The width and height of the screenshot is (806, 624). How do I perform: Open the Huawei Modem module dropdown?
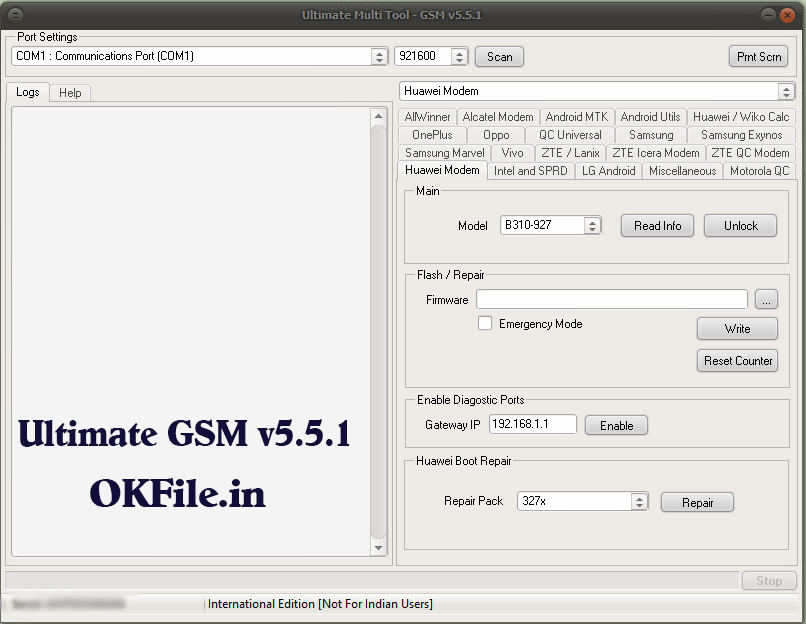[x=786, y=91]
